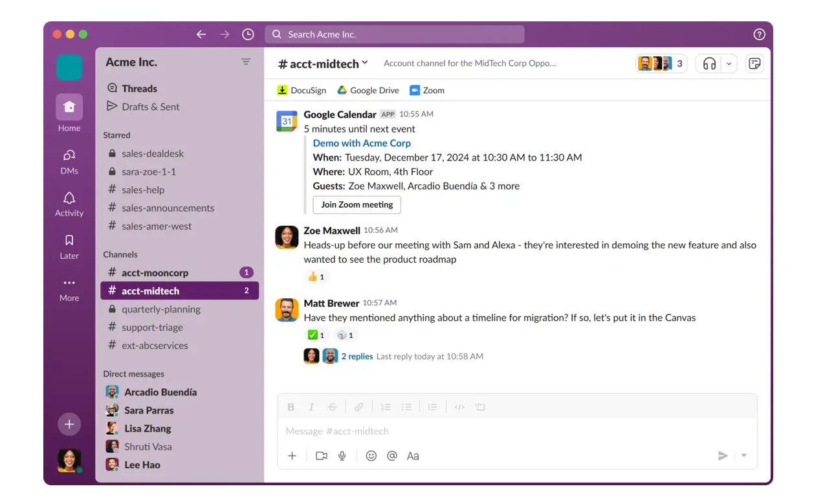Viewport: 814px width, 504px height.
Task: Insert a mention with the @ icon
Action: 391,456
